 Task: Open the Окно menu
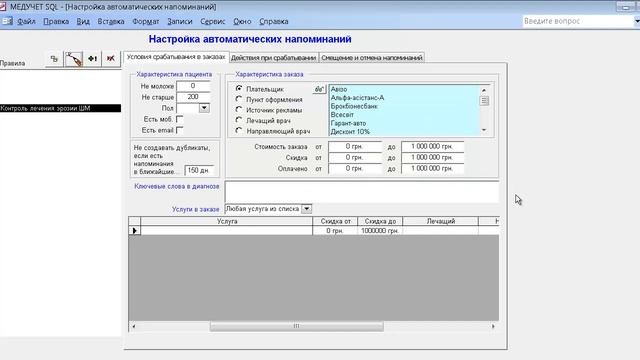[242, 21]
